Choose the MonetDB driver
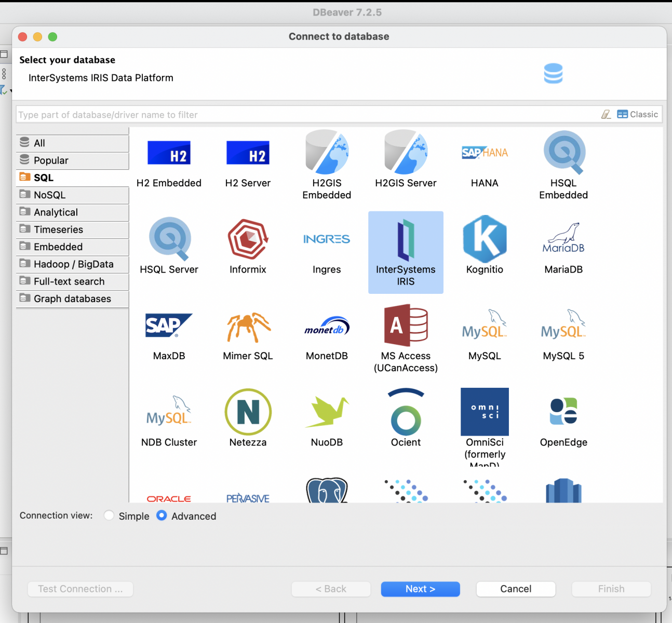Image resolution: width=672 pixels, height=623 pixels. pyautogui.click(x=327, y=335)
